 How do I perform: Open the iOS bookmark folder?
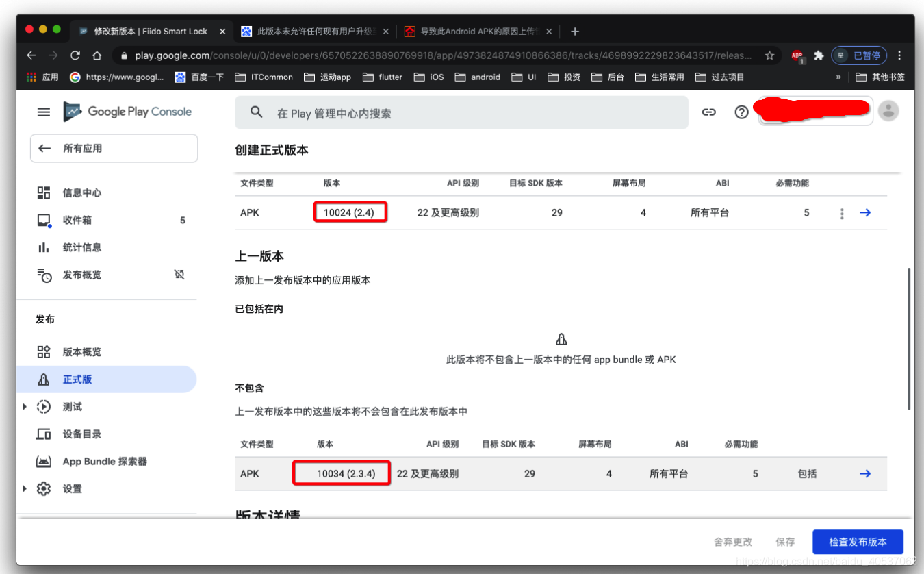pyautogui.click(x=429, y=77)
